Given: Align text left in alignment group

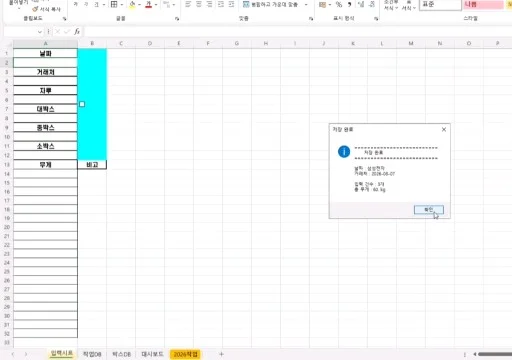Looking at the screenshot, I should coord(188,4).
